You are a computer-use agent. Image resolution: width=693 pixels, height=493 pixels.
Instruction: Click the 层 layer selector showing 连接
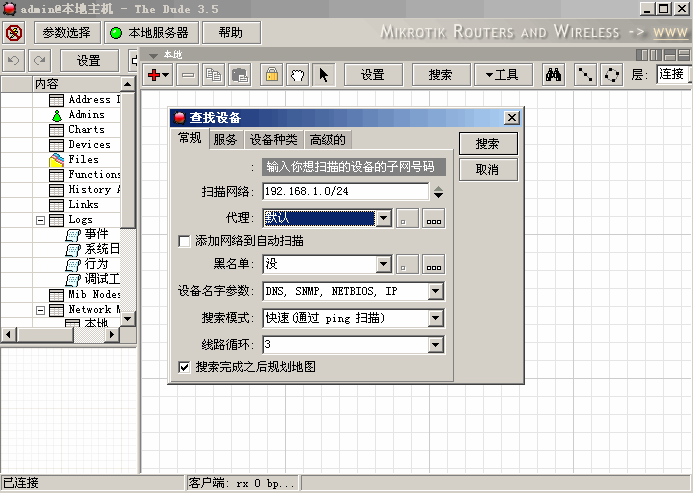pyautogui.click(x=674, y=74)
